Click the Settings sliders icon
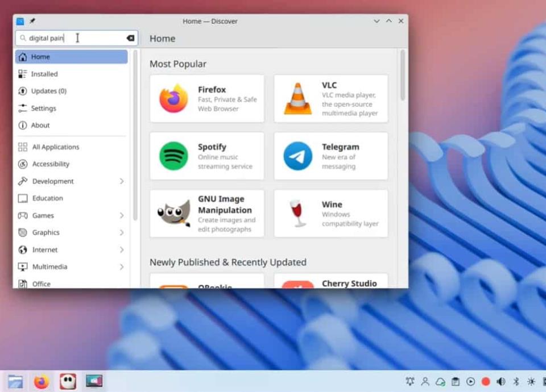 click(x=23, y=108)
